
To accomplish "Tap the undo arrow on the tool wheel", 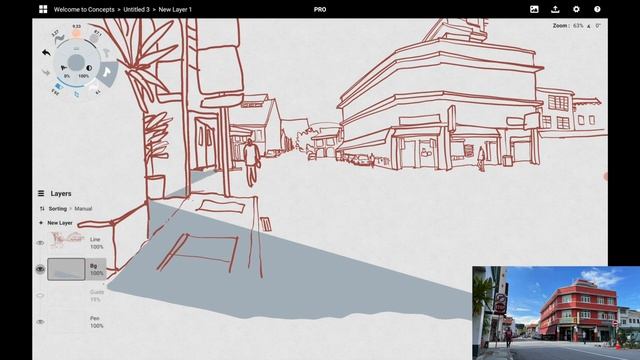I will 46,53.
